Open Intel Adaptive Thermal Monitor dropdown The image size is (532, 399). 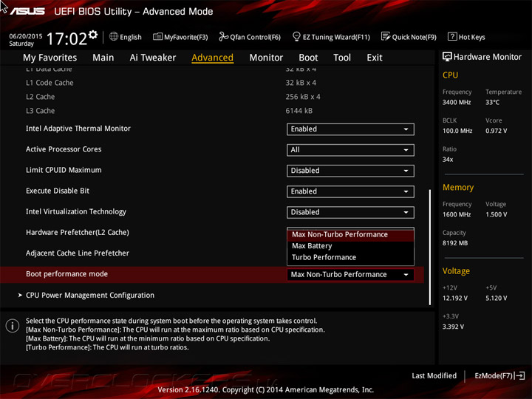tap(350, 129)
